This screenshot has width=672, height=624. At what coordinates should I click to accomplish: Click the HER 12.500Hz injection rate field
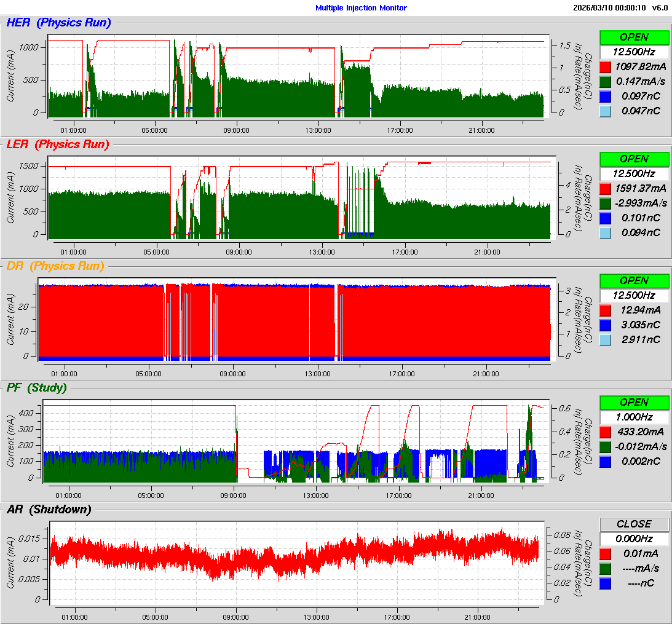(634, 52)
